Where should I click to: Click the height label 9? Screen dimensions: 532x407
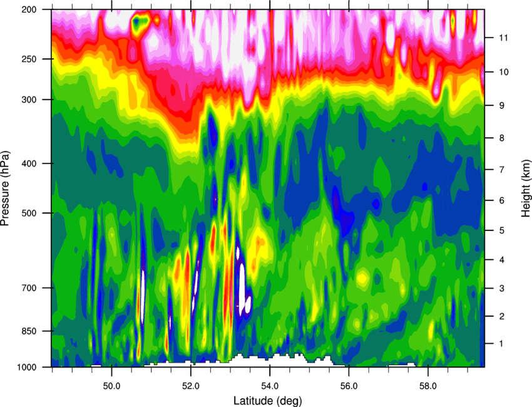coord(501,106)
